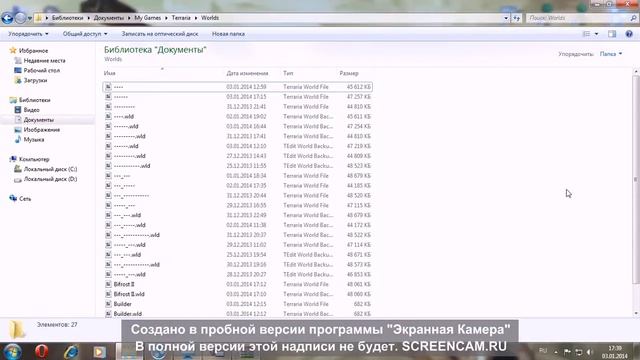
Task: Sort by Дата изменения column header
Action: point(247,73)
